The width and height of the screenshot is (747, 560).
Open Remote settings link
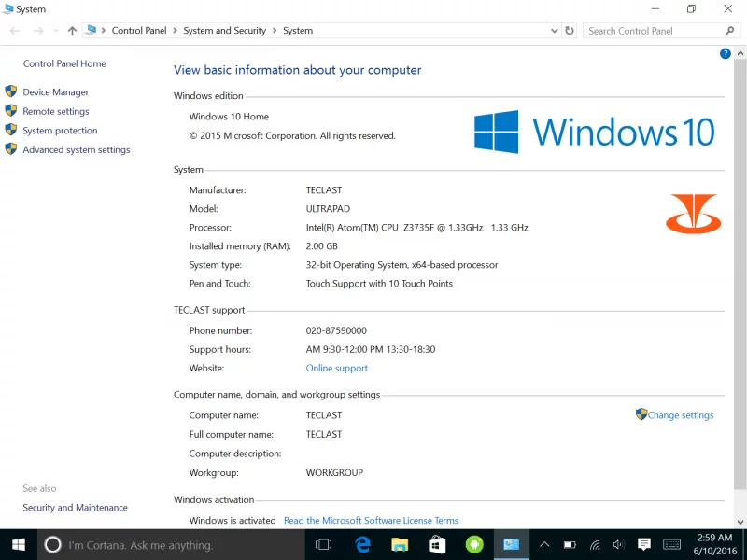56,111
